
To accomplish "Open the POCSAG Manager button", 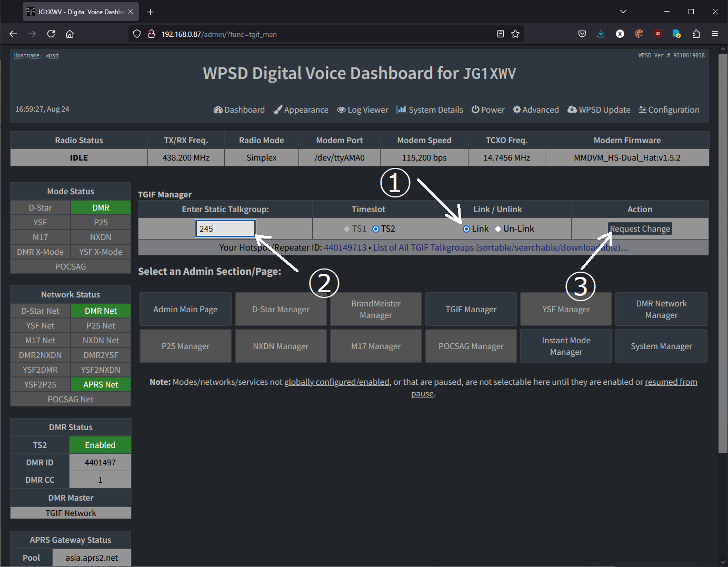I will (471, 346).
